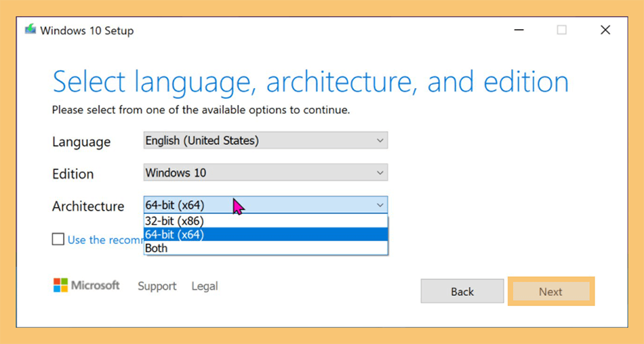The image size is (644, 344).
Task: Click the Back button
Action: 462,291
